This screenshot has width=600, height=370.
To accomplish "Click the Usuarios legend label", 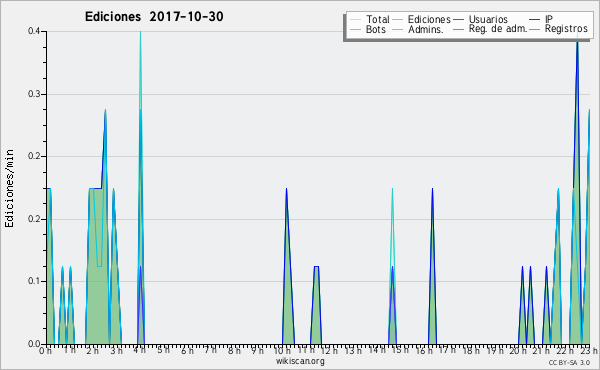I will 488,20.
